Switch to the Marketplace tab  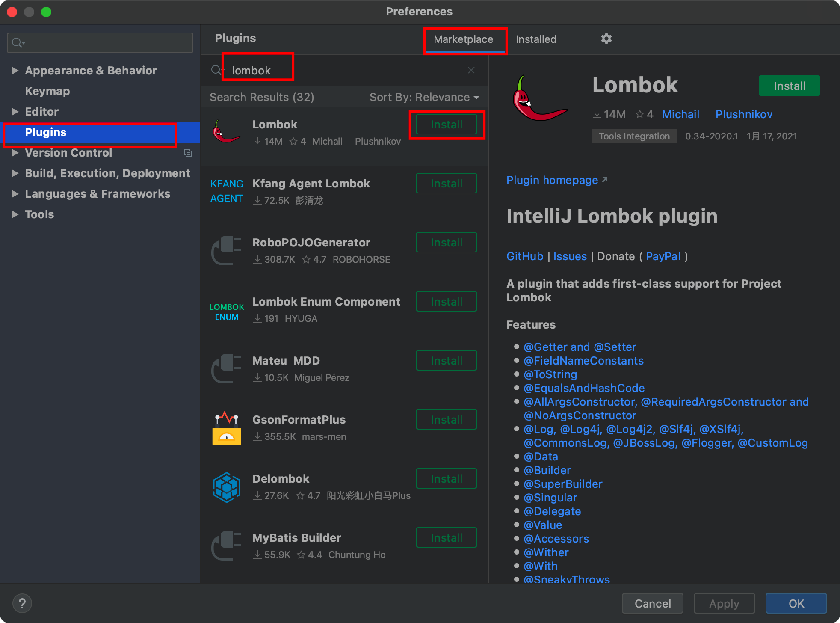[x=463, y=39]
